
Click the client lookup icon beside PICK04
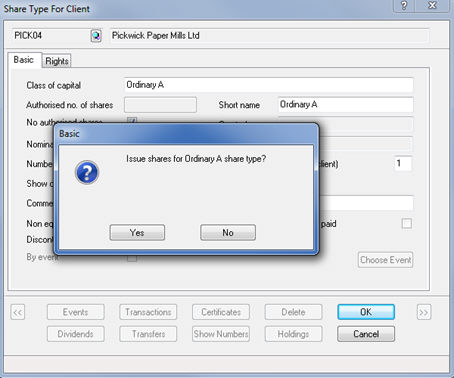[x=96, y=36]
